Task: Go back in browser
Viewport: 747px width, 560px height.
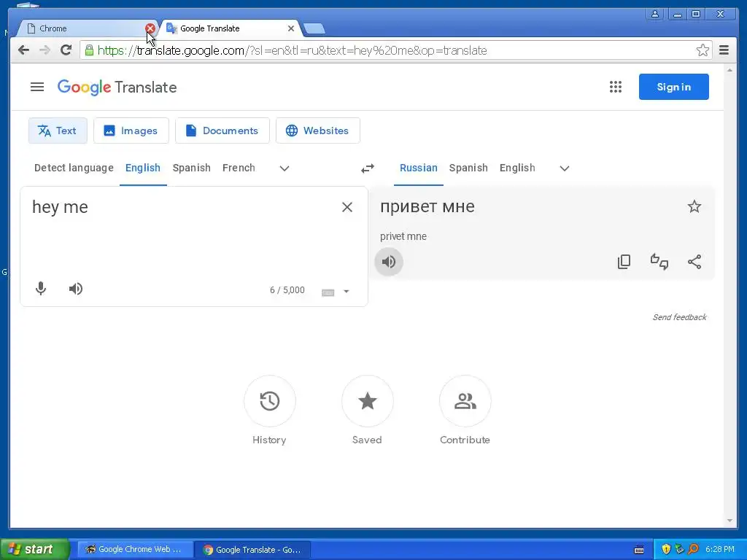Action: point(23,50)
